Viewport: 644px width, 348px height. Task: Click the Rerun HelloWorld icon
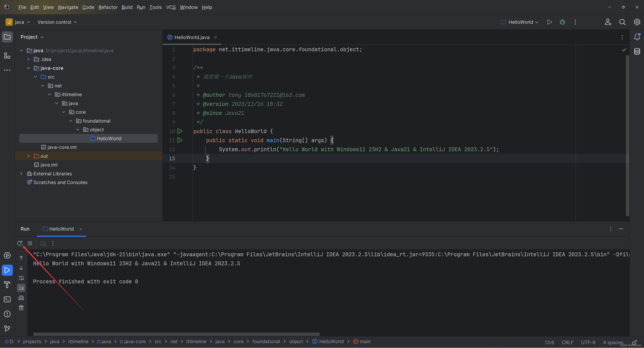click(20, 243)
